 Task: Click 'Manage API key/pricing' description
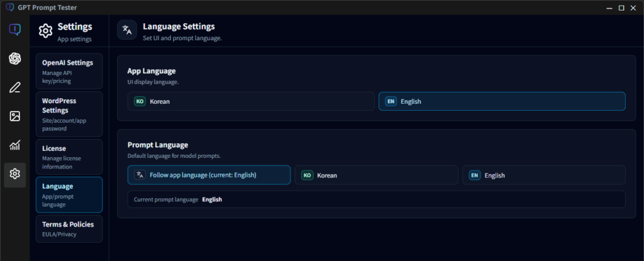(57, 77)
